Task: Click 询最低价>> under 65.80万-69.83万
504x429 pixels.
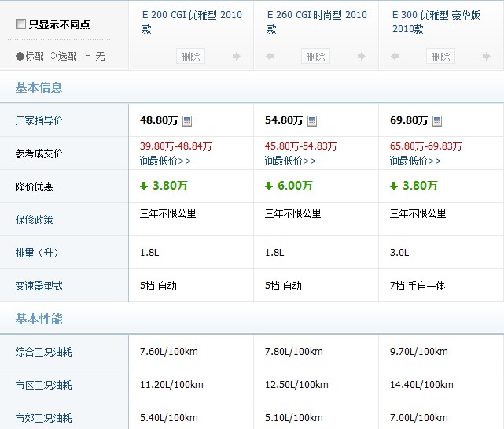Action: tap(416, 161)
